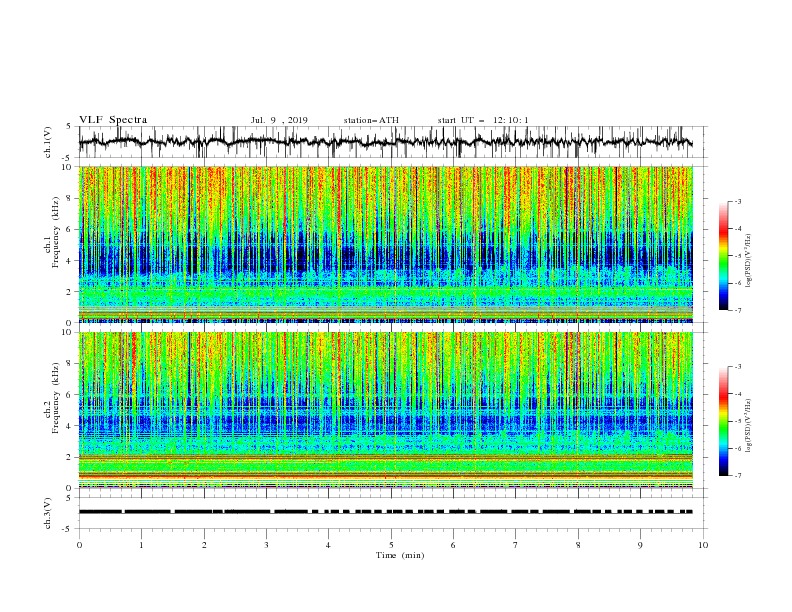Screen dimensions: 792x612
Task: Click the "-3" label on upper colorbar
Action: 738,201
